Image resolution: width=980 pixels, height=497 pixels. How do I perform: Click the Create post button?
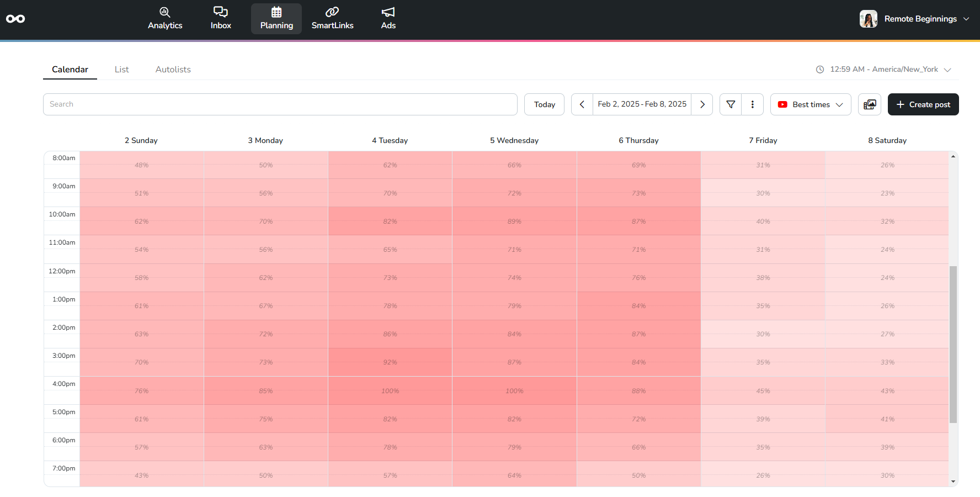923,104
